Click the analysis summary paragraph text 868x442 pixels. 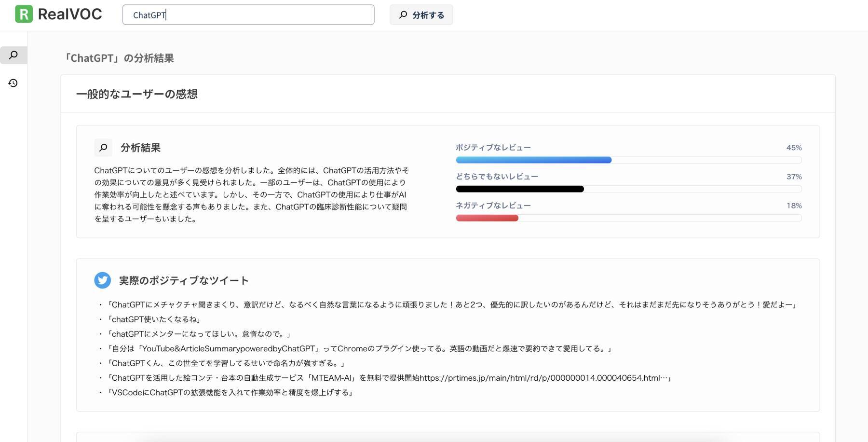coord(251,194)
